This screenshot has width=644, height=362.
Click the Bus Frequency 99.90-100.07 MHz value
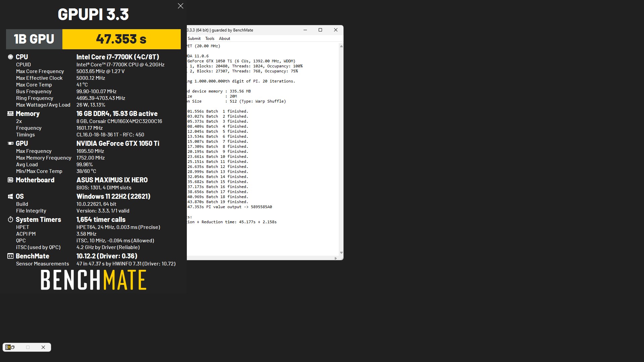(x=97, y=92)
